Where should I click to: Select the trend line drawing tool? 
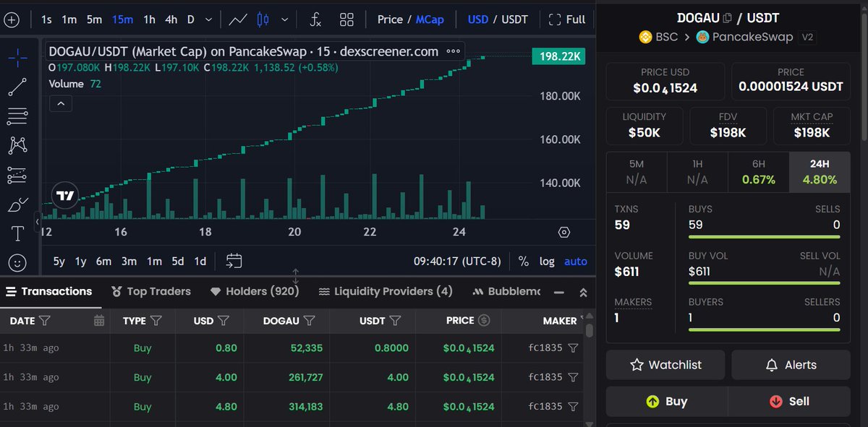point(17,87)
